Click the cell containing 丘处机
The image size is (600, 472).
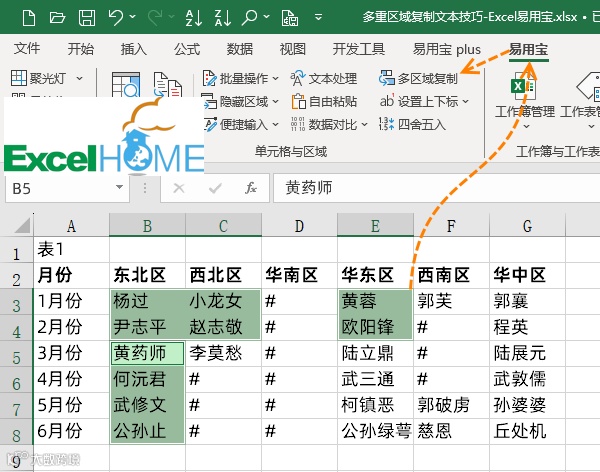pos(527,431)
